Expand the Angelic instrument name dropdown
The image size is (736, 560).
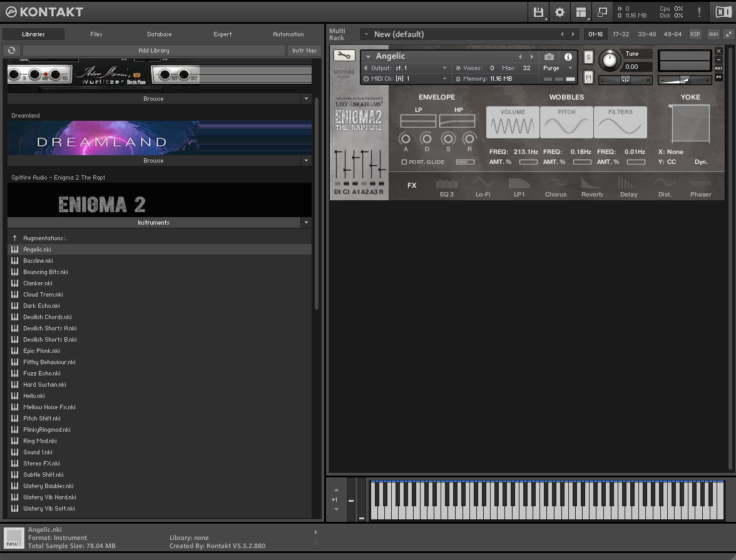[x=369, y=56]
